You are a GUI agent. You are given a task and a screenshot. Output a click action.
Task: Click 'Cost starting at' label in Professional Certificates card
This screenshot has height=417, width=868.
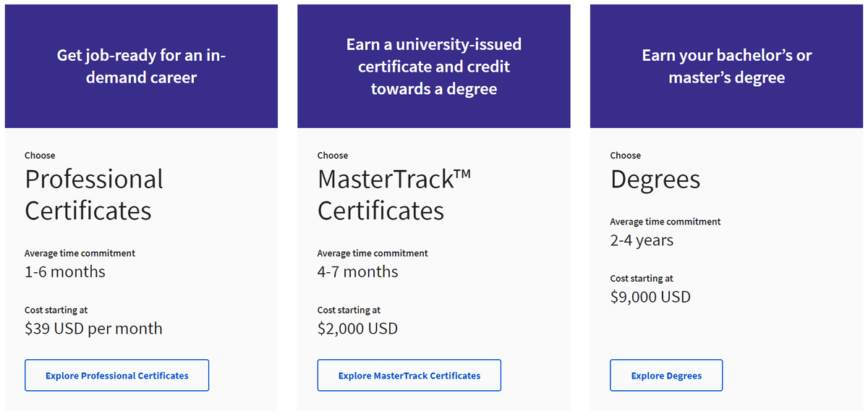tap(56, 310)
